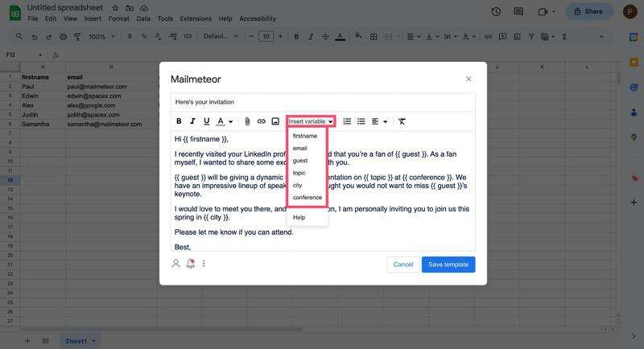Insert image in Mailmeteor editor

pyautogui.click(x=275, y=121)
